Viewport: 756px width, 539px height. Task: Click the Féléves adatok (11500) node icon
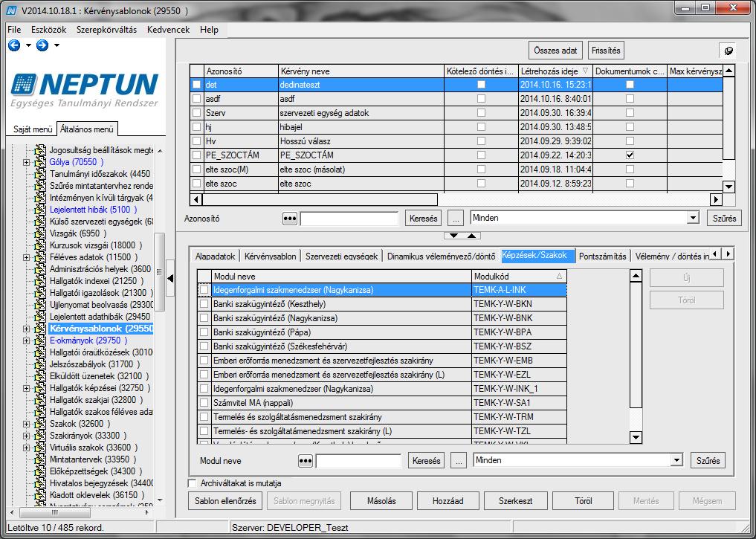coord(40,257)
